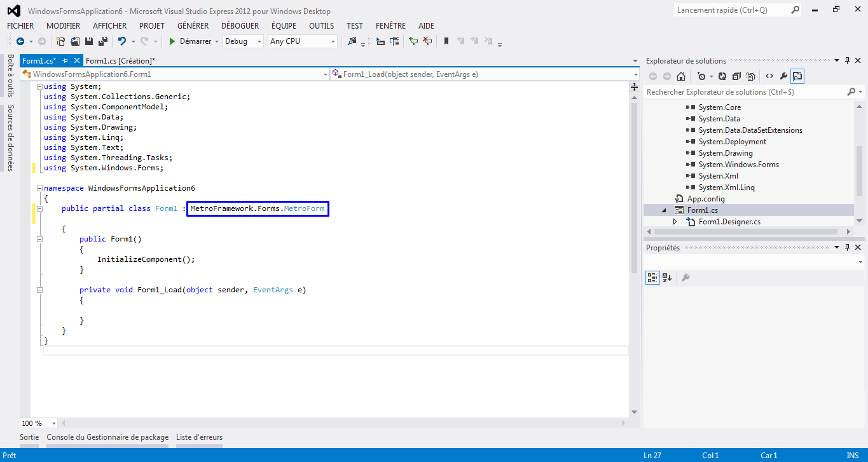The height and width of the screenshot is (462, 868).
Task: Click the Alphabetical sort icon in Propriétés
Action: [667, 278]
